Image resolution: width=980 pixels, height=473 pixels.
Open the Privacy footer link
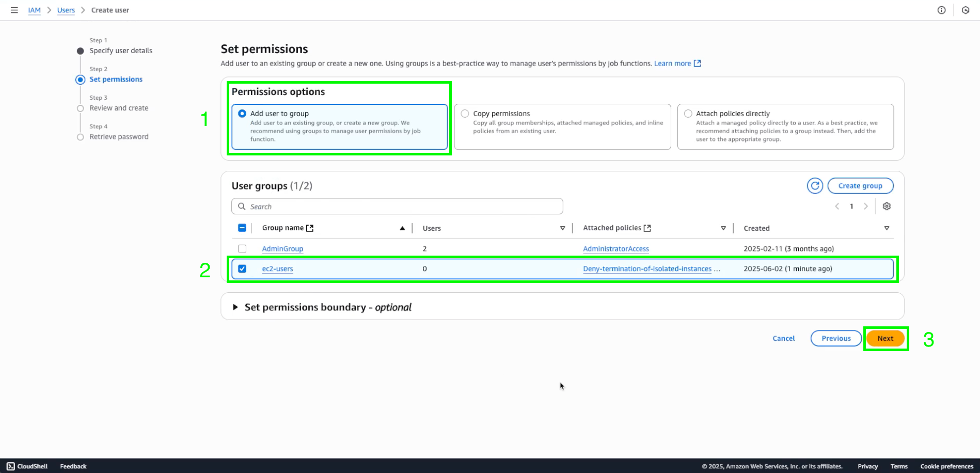[867, 466]
